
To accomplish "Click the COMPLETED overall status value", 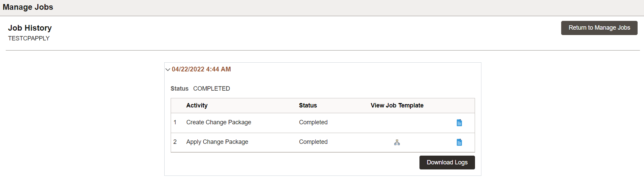I will point(211,89).
